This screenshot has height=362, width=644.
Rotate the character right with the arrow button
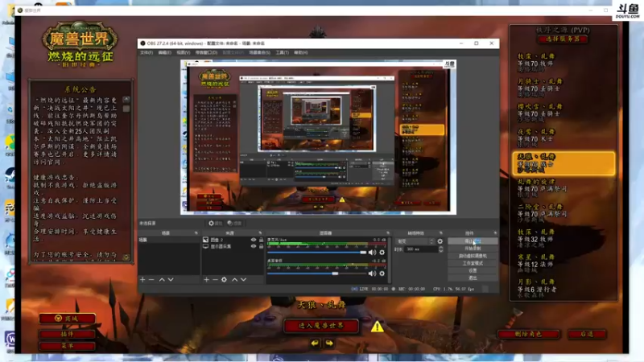tap(329, 343)
